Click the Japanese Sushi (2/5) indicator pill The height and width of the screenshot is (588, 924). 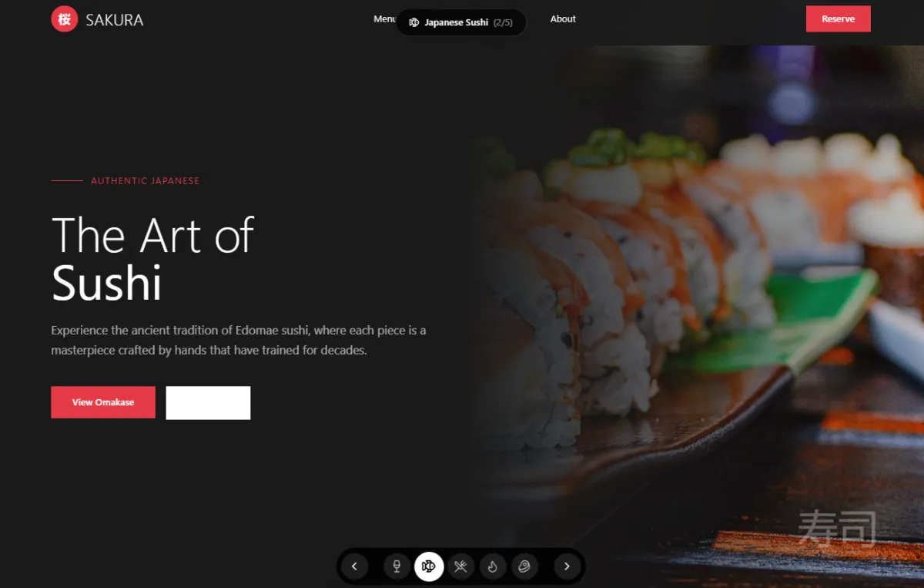pyautogui.click(x=460, y=22)
